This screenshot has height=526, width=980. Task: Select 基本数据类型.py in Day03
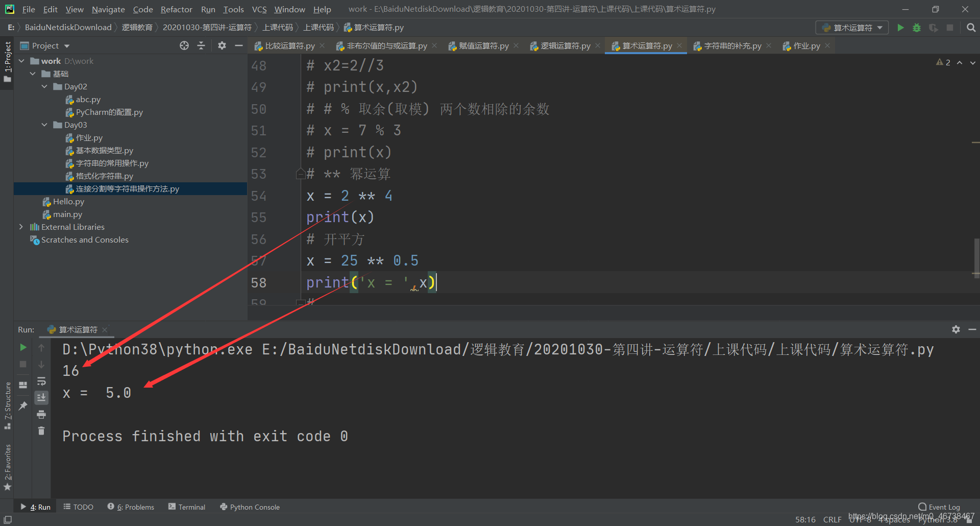point(100,150)
